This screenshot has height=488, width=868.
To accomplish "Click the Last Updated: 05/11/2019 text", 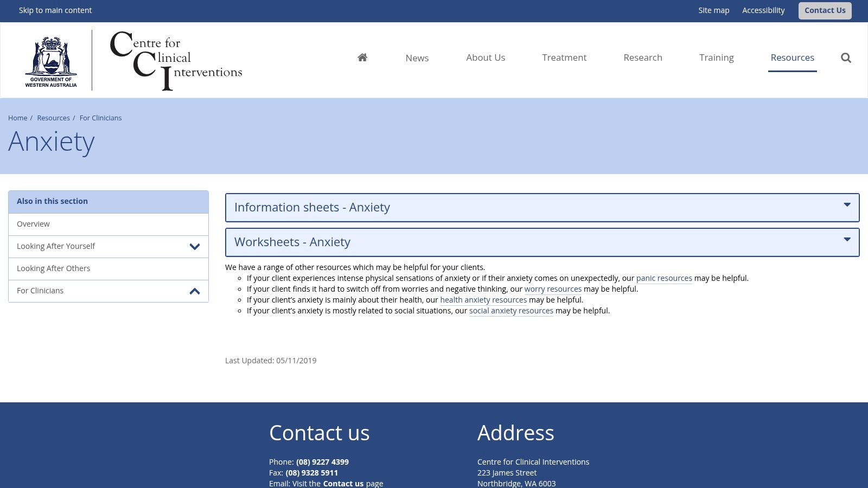I will [271, 361].
